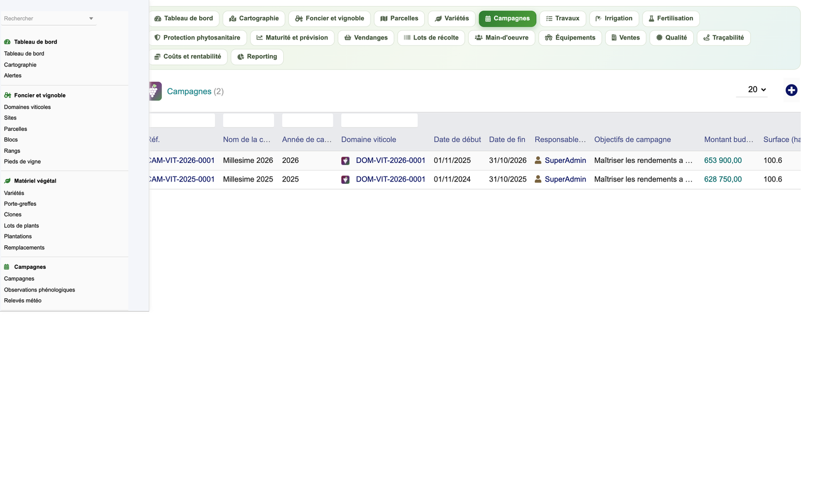Click SuperAdmin link in the Millesime 2026 row

point(565,161)
